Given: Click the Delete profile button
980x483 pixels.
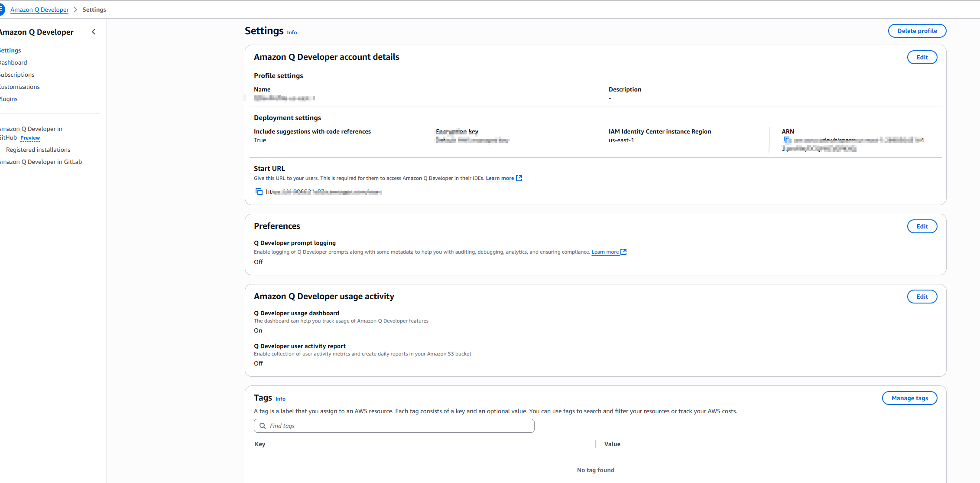Looking at the screenshot, I should 917,31.
